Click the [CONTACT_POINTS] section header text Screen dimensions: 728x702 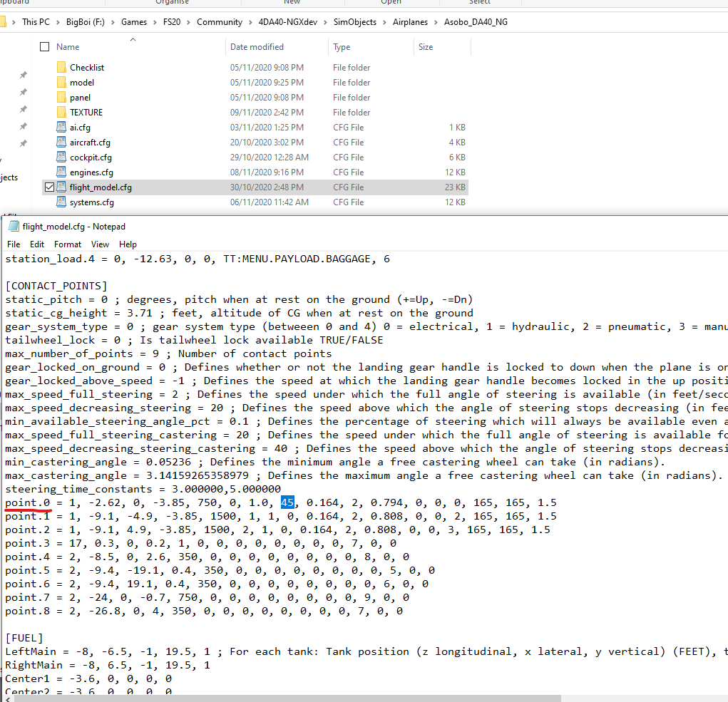[56, 286]
